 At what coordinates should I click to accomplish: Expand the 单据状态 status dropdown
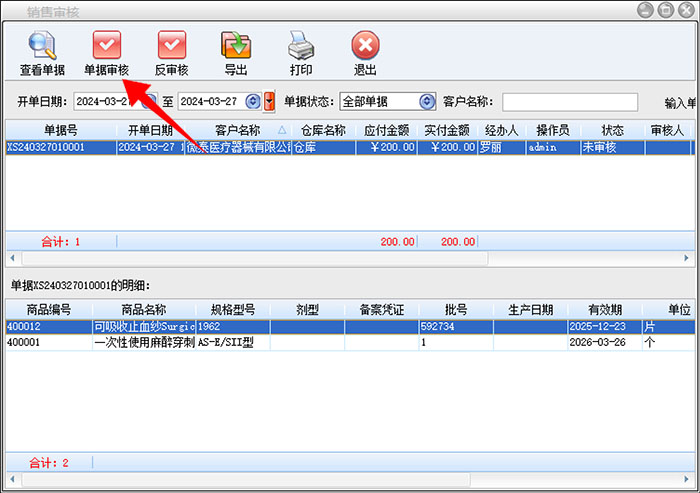(x=428, y=102)
